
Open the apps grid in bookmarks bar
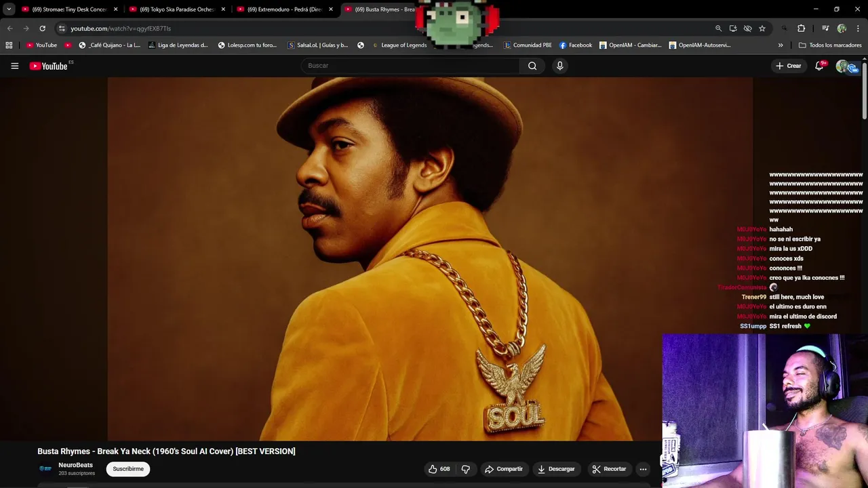click(x=9, y=45)
